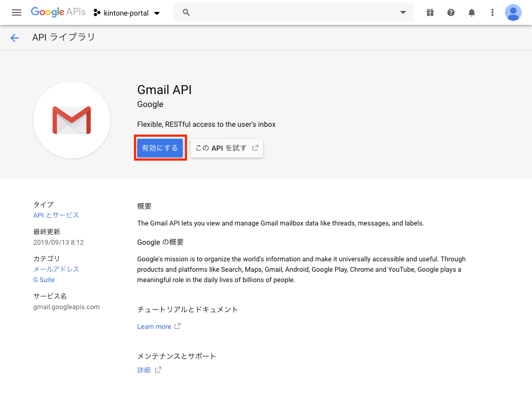Click the 有効にする enable button
The height and width of the screenshot is (399, 532).
pos(160,148)
